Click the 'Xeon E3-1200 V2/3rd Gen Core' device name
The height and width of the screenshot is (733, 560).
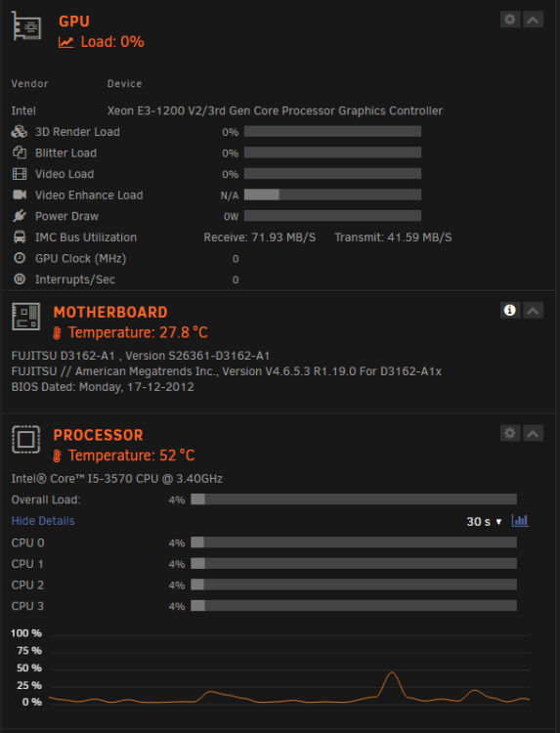click(x=275, y=110)
